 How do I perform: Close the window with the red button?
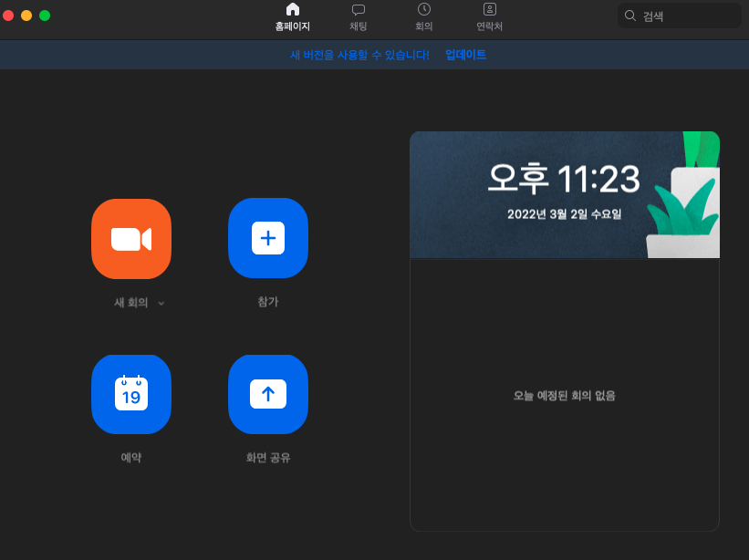click(8, 16)
